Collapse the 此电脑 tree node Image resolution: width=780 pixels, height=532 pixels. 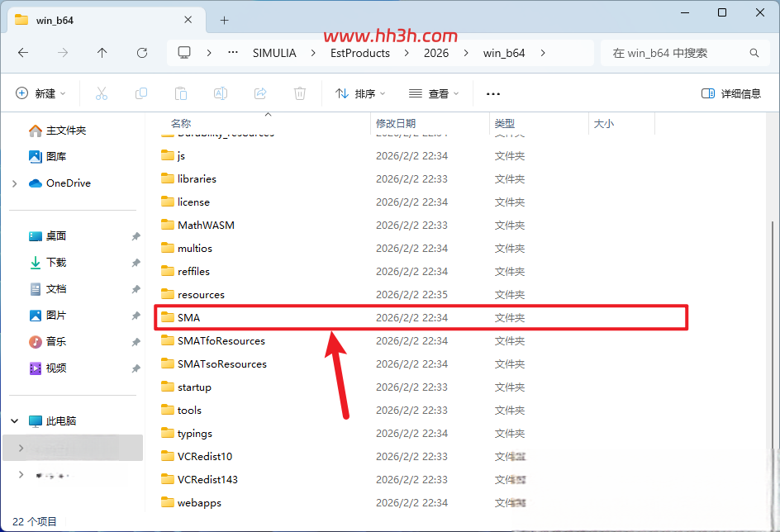click(x=14, y=421)
